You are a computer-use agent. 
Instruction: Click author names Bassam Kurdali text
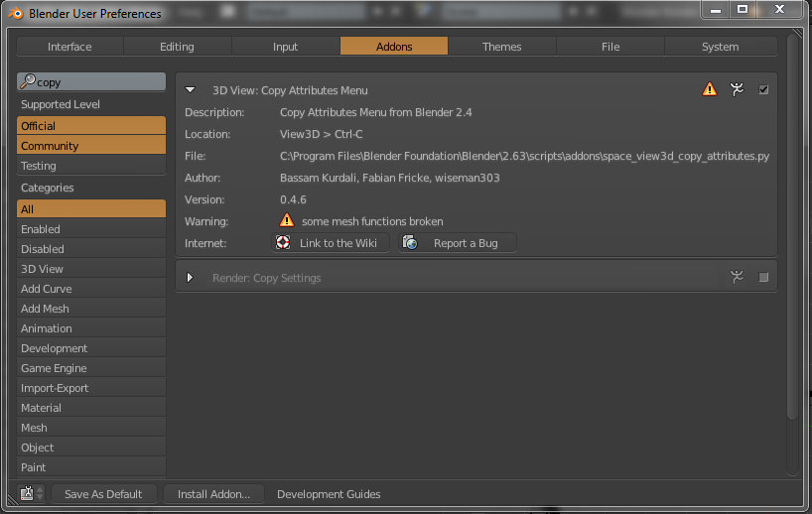[x=390, y=178]
